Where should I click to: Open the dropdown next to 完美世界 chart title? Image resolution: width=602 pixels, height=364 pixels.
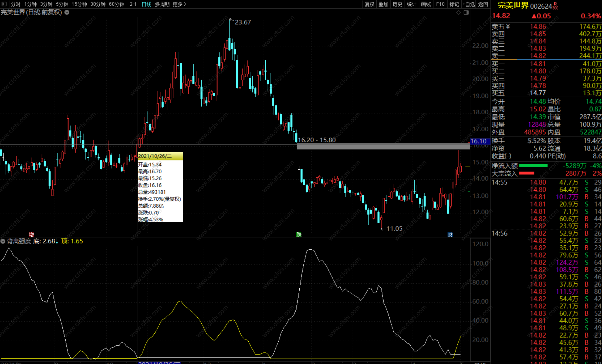coord(67,12)
